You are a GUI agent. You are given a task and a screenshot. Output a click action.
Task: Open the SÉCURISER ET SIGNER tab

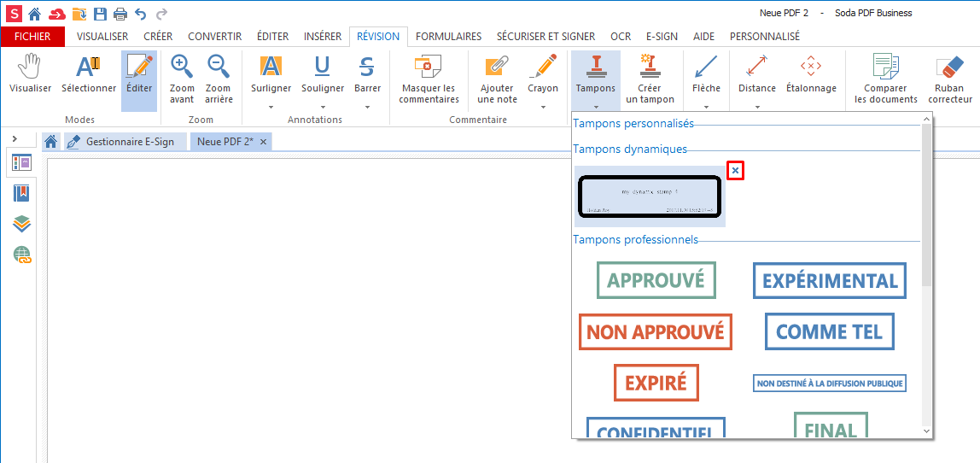[546, 36]
